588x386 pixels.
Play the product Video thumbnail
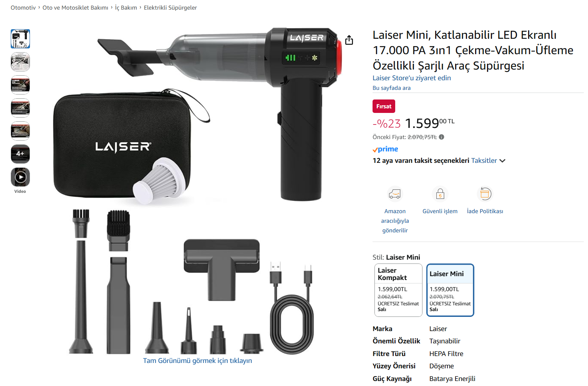[x=20, y=177]
